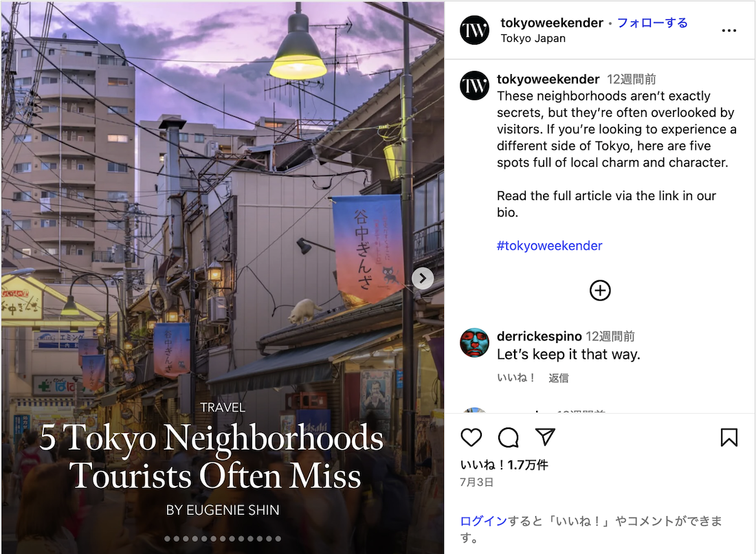Open the #tokyoweekender hashtag
Screen dimensions: 756x554
click(x=549, y=246)
